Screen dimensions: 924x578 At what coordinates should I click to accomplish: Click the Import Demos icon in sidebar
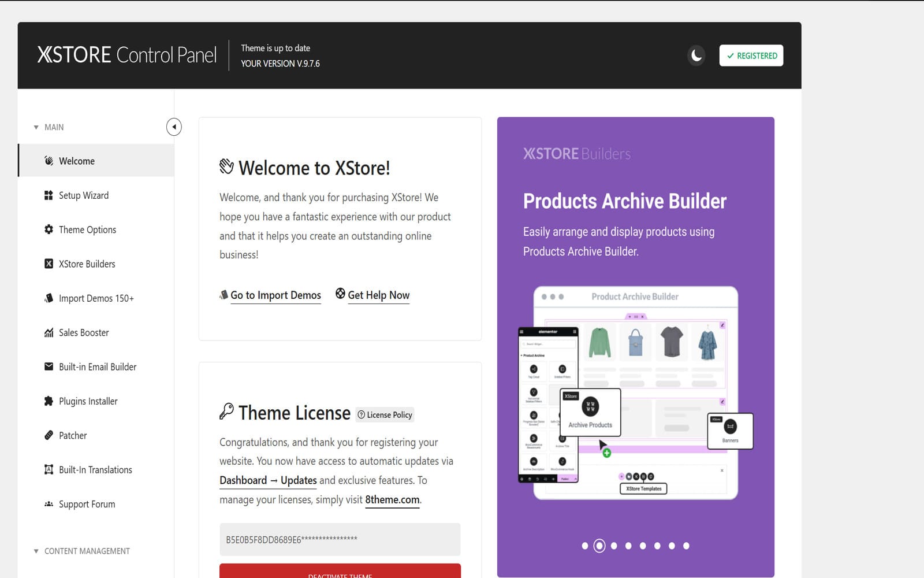pyautogui.click(x=49, y=298)
